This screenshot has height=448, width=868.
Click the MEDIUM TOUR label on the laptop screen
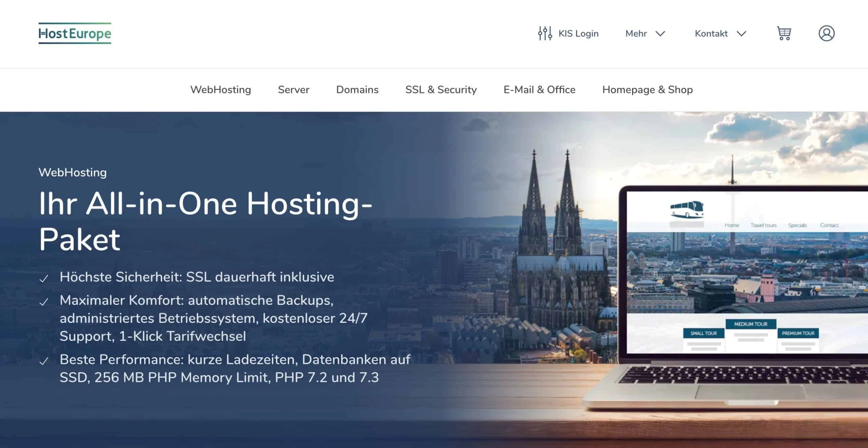pos(751,324)
